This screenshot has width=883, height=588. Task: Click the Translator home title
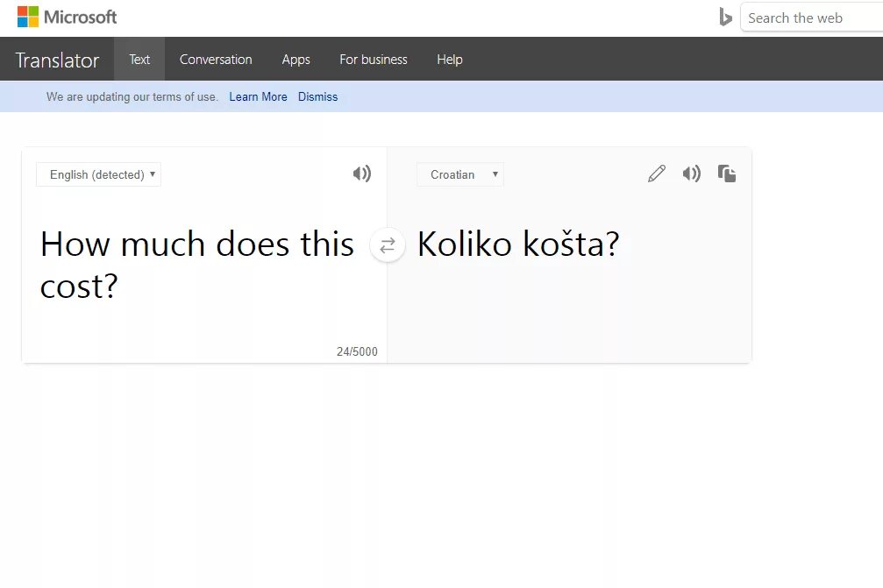[57, 60]
